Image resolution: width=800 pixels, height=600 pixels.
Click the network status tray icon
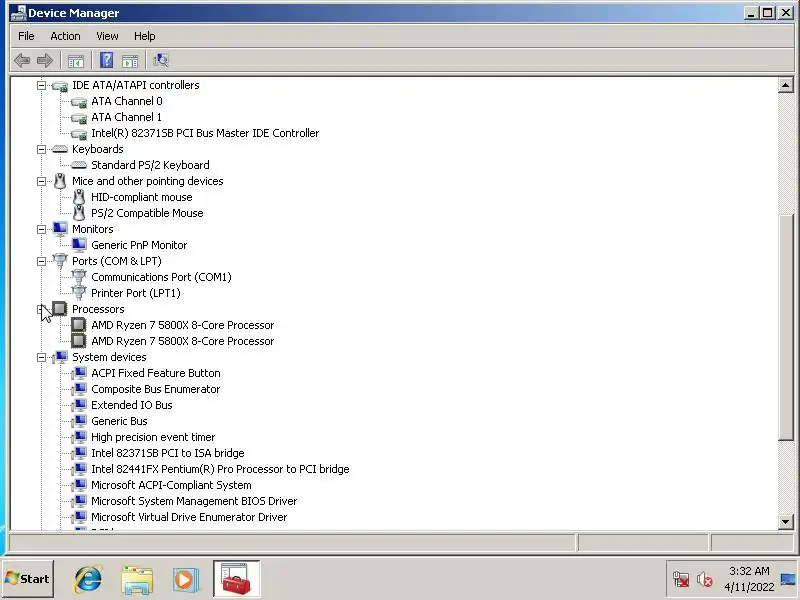tap(681, 579)
